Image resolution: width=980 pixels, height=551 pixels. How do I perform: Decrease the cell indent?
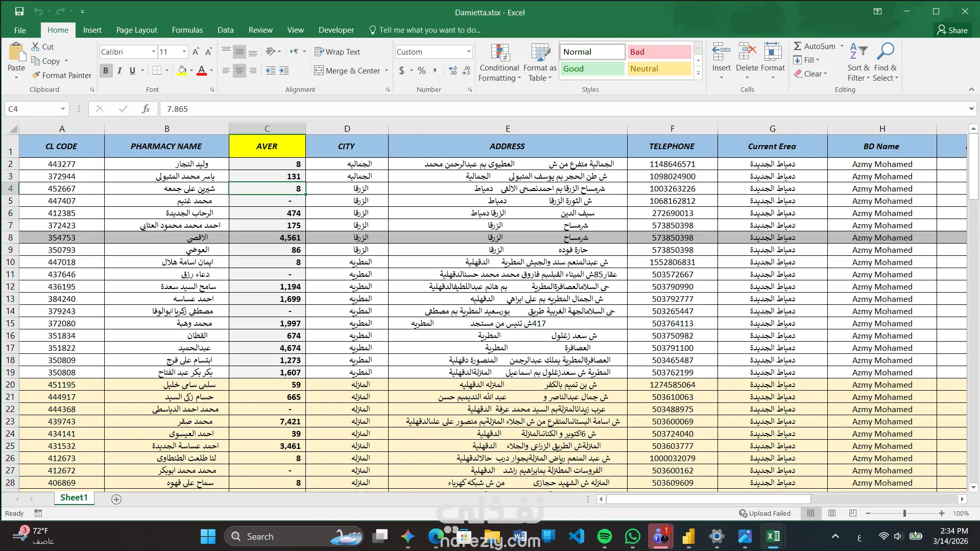(x=271, y=70)
